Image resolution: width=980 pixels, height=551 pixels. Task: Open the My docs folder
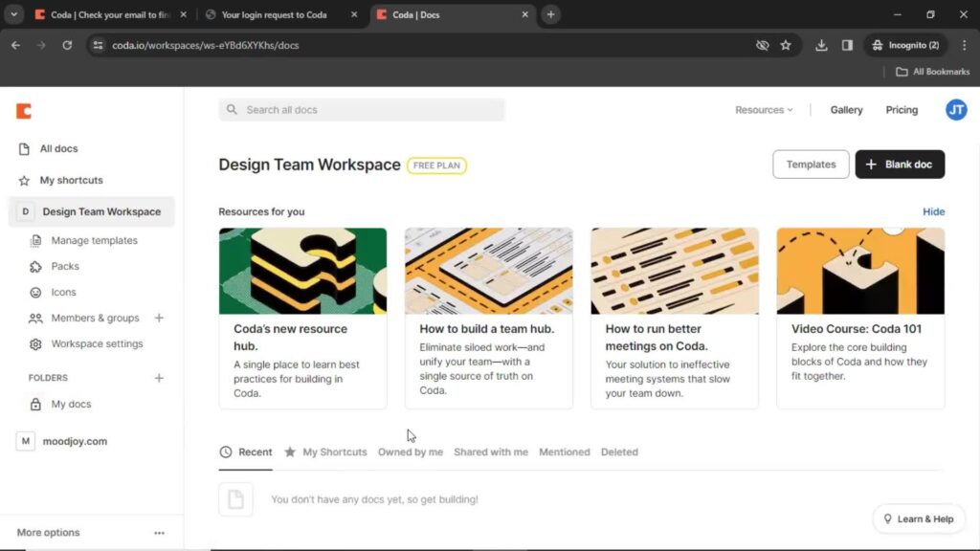(x=71, y=405)
